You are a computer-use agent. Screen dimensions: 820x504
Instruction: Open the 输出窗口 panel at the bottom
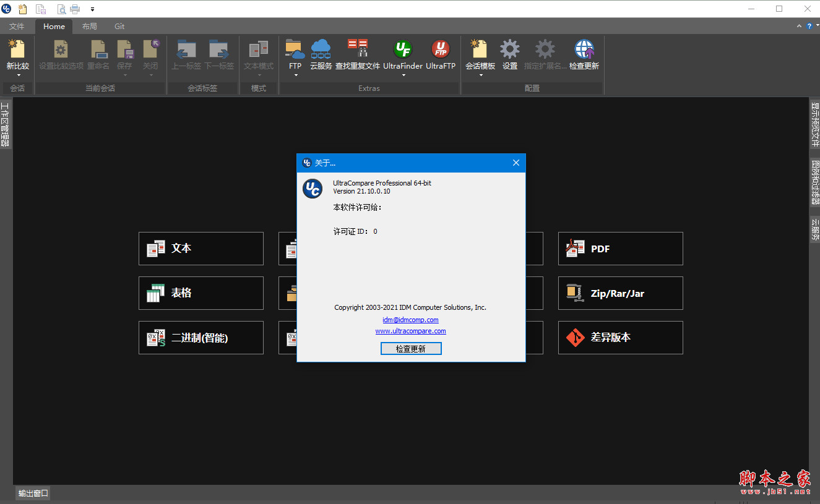pyautogui.click(x=32, y=493)
